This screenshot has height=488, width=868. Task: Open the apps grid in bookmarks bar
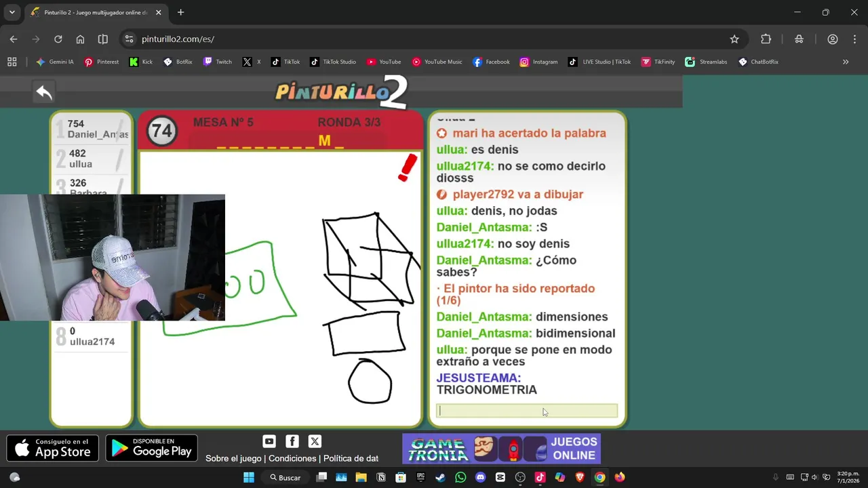coord(12,62)
